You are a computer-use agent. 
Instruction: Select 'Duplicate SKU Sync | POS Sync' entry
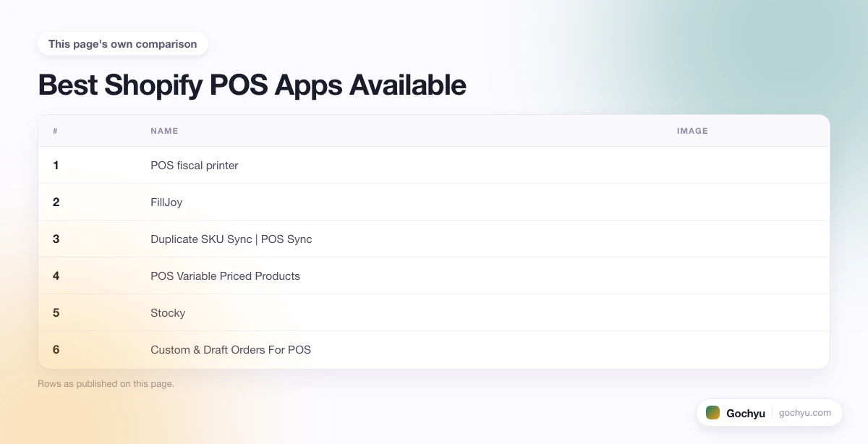point(231,239)
